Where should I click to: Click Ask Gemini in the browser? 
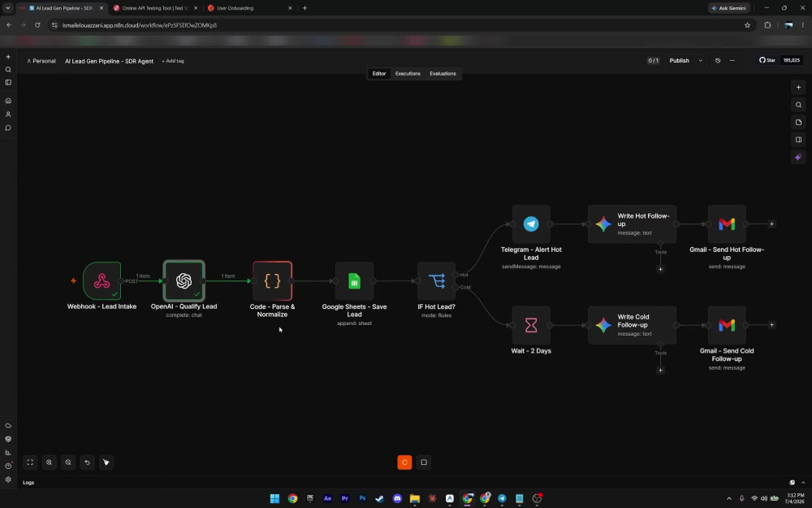pyautogui.click(x=728, y=8)
